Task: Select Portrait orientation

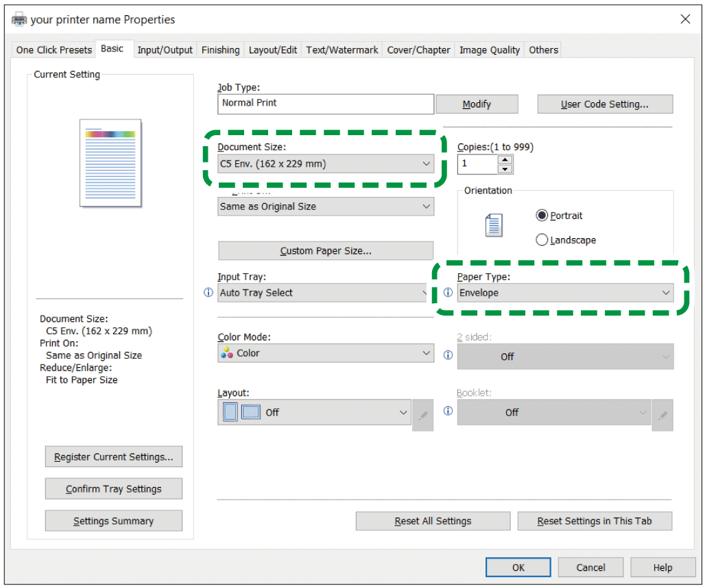Action: (542, 215)
